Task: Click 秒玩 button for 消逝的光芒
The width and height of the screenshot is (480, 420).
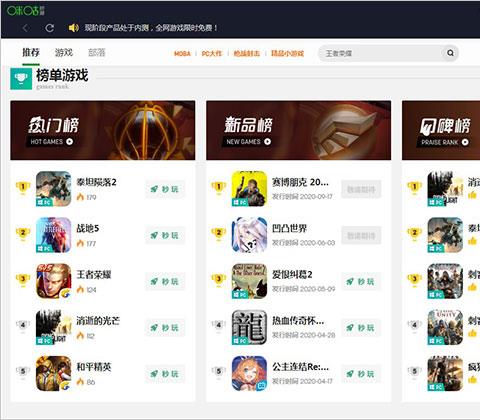Action: click(165, 328)
